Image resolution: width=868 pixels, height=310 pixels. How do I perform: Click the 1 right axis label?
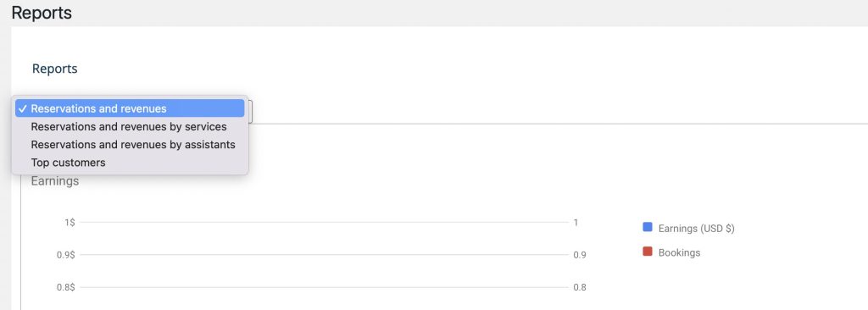pyautogui.click(x=576, y=223)
